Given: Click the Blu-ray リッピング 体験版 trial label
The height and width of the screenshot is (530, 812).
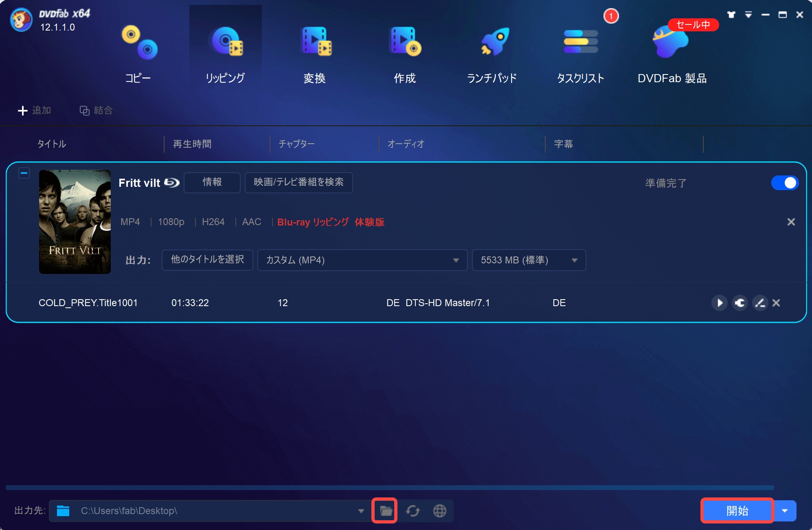Looking at the screenshot, I should (331, 222).
